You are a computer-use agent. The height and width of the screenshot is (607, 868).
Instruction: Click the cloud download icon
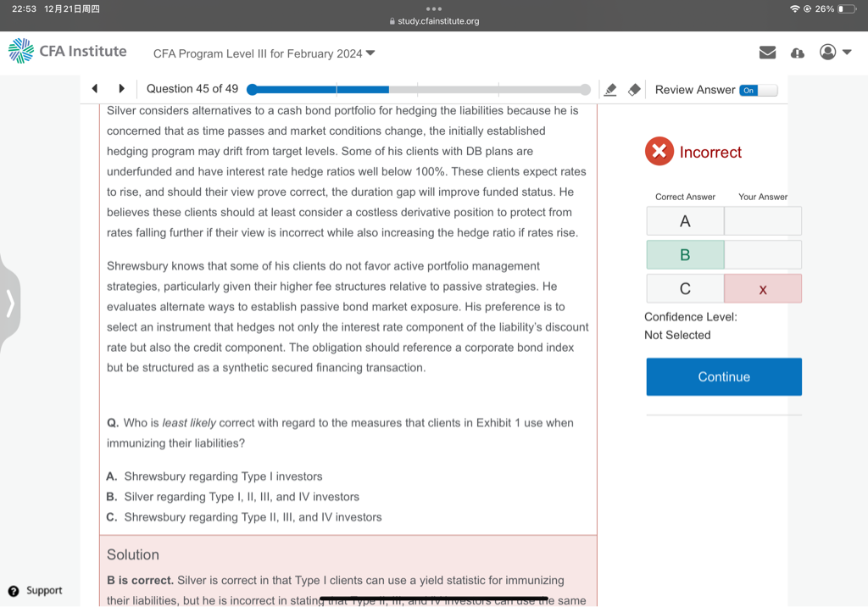click(x=797, y=53)
